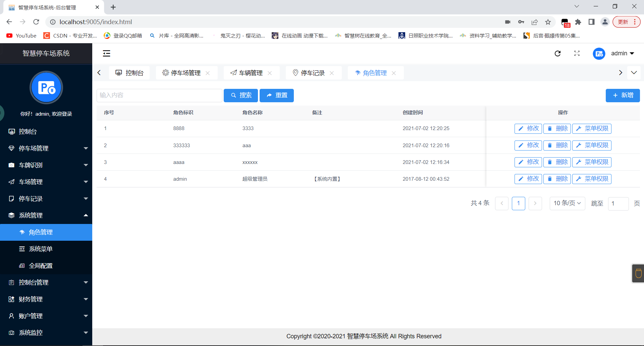Click 修改 for role aaaa
Viewport: 644px width, 346px height.
[528, 162]
